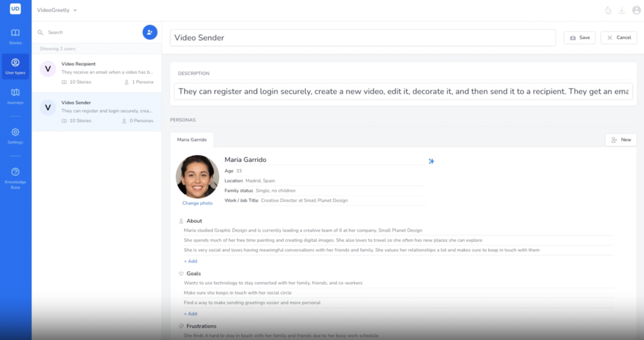Open the Stories section in sidebar
The height and width of the screenshot is (340, 644).
point(15,37)
